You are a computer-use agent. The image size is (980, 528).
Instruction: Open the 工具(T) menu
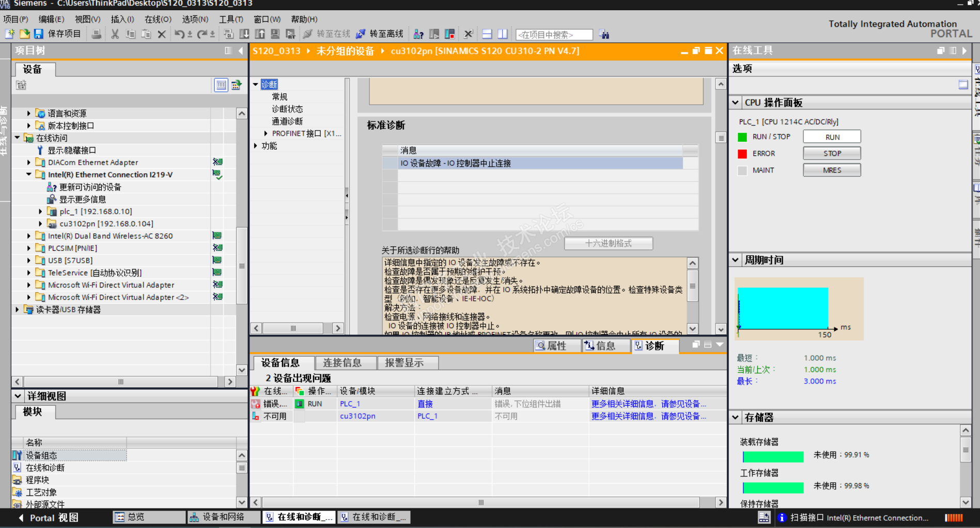231,19
